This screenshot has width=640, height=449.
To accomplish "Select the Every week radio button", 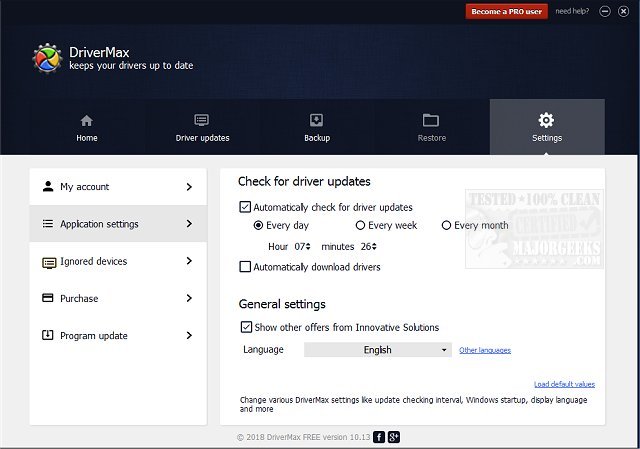I will [x=360, y=225].
